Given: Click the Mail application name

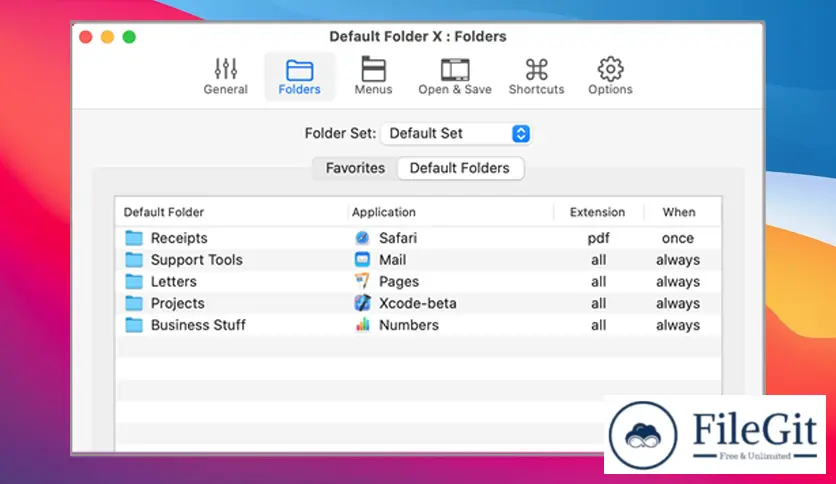Looking at the screenshot, I should coord(392,260).
